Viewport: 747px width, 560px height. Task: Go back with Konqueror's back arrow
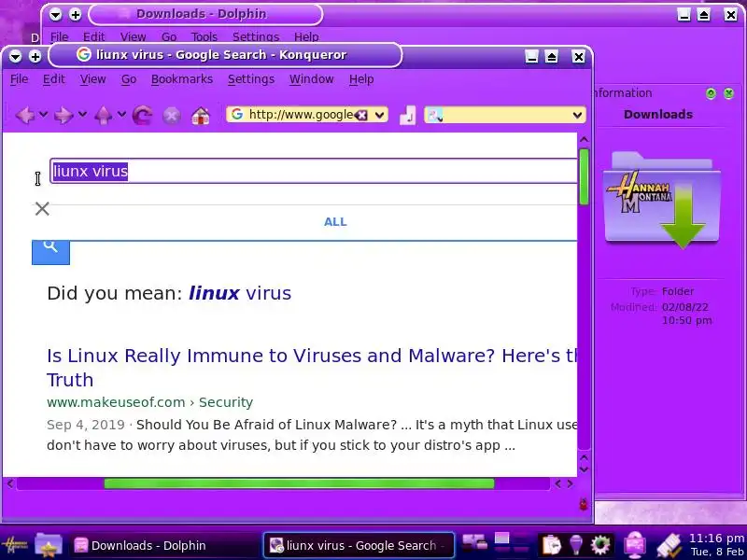click(x=25, y=115)
